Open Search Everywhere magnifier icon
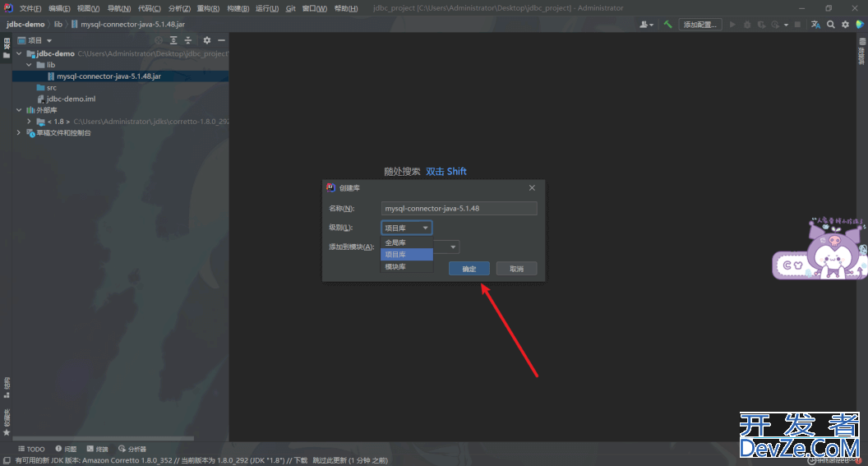This screenshot has width=868, height=466. (831, 25)
